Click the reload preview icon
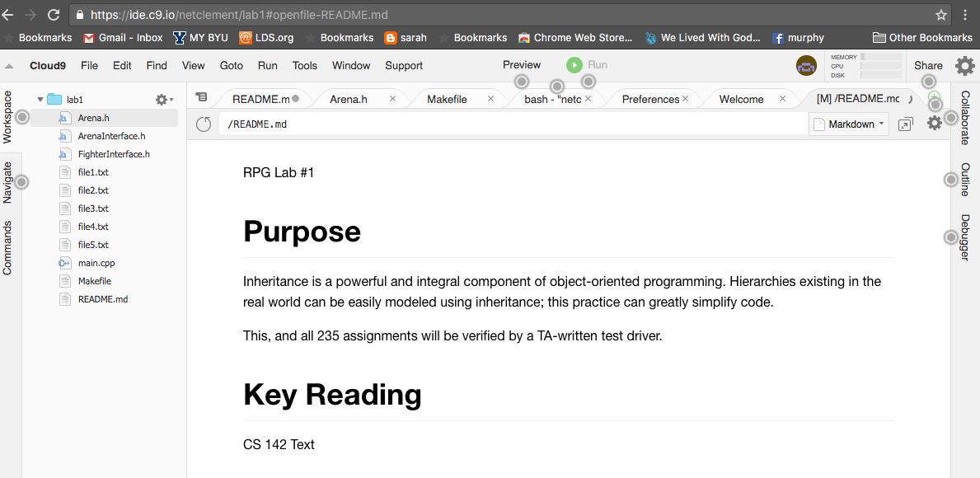 (204, 124)
